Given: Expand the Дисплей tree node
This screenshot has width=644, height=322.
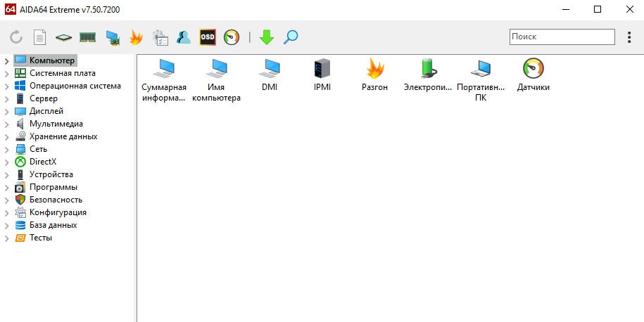Looking at the screenshot, I should pos(6,112).
